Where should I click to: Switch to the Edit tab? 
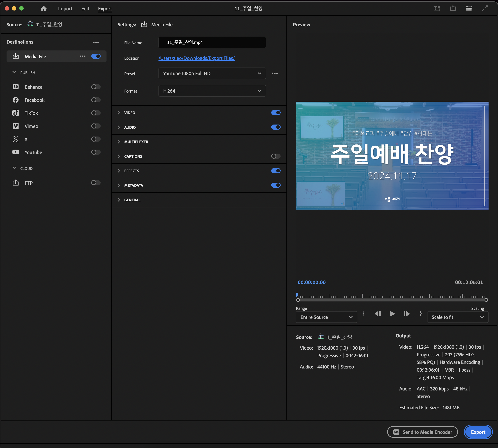pos(85,9)
